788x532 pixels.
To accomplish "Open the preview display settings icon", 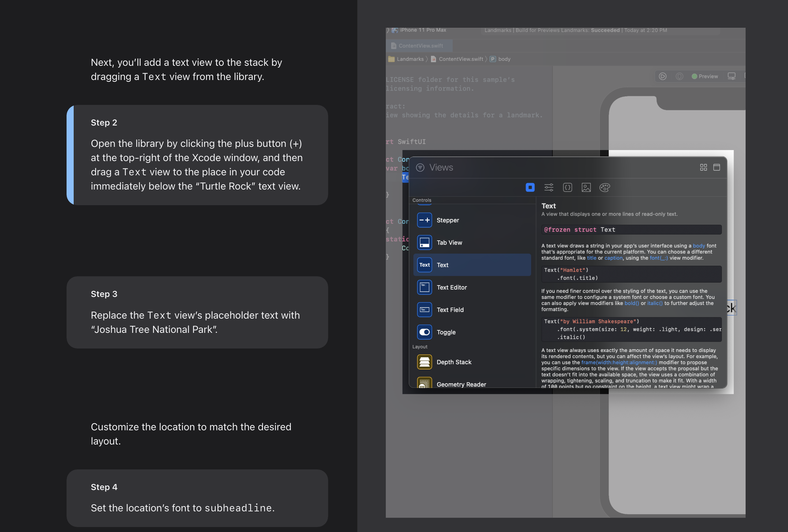I will (731, 76).
